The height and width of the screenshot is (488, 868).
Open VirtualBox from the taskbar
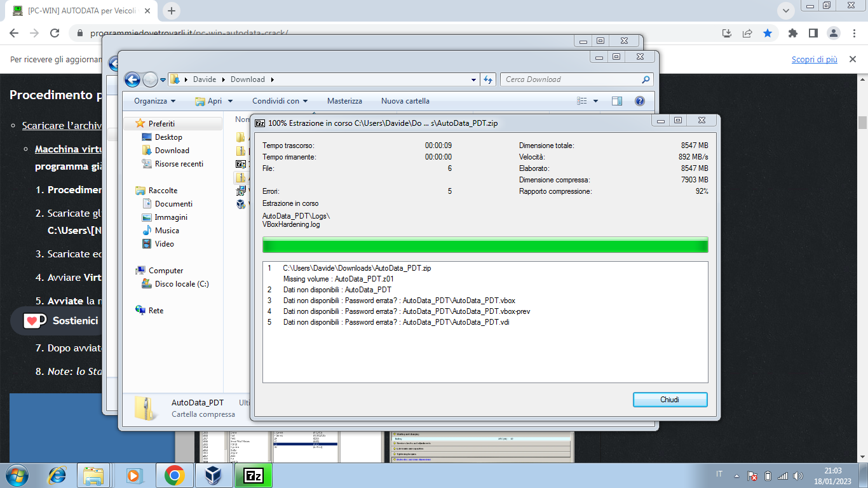(x=214, y=475)
